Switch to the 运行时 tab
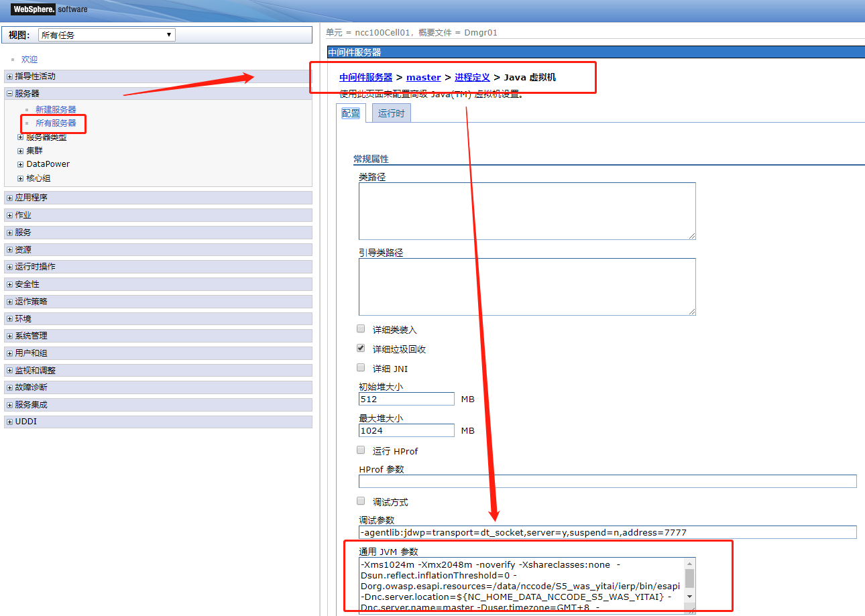865x616 pixels. [391, 113]
